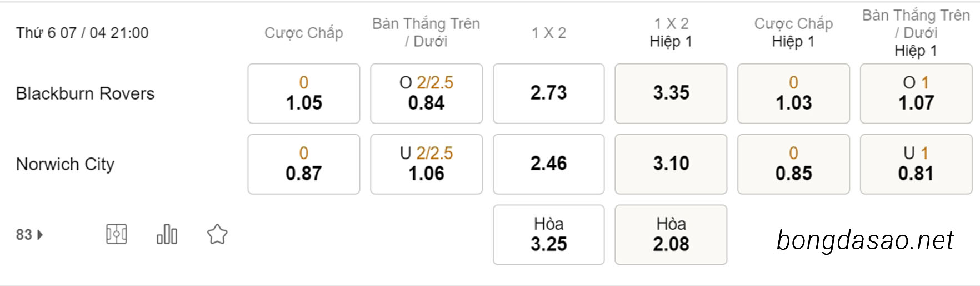Viewport: 980px width, 286px height.
Task: Choose Blackburn Rovers 1X2 win odds 2.73
Action: coord(549,93)
